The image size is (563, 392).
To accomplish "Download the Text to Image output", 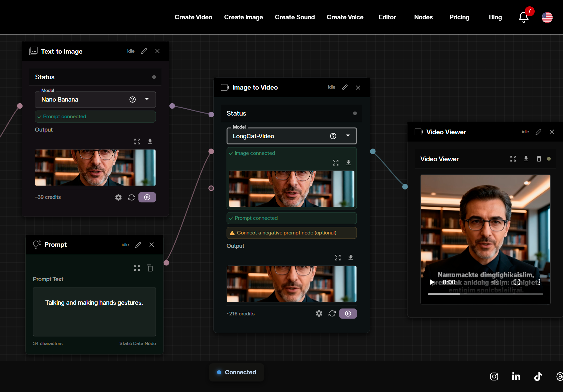I will click(150, 142).
